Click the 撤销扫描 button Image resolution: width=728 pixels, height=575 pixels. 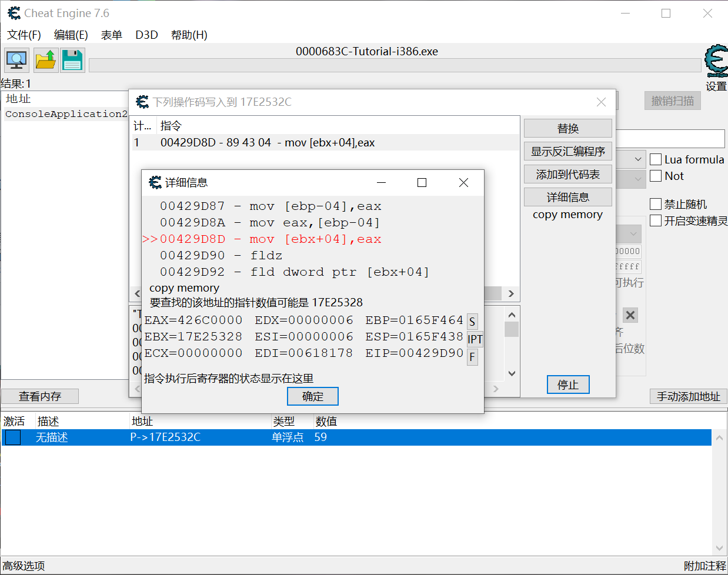673,101
